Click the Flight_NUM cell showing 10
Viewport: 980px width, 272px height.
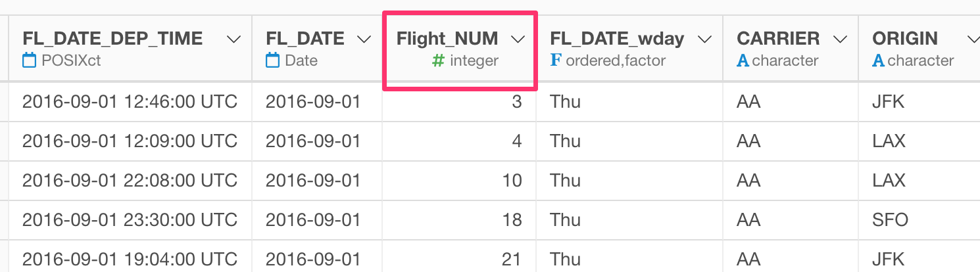pyautogui.click(x=459, y=180)
